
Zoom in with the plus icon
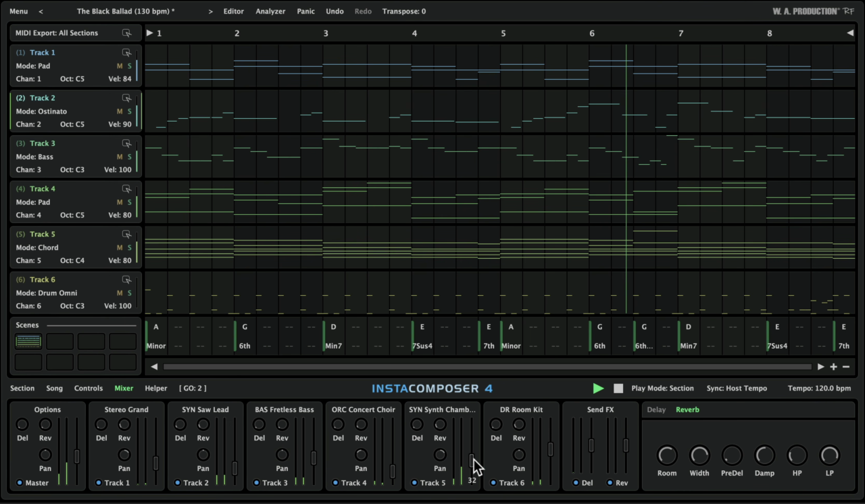[833, 367]
